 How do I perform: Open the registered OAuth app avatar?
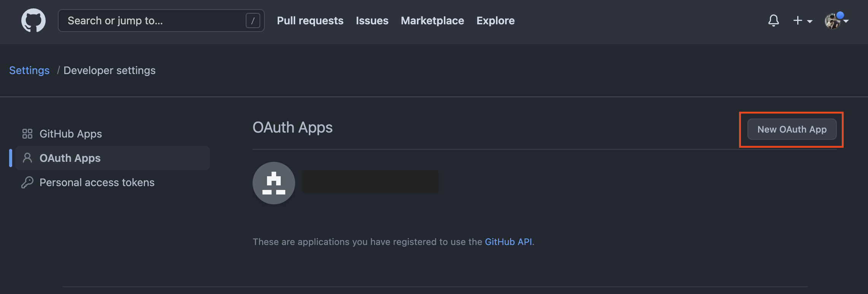274,183
